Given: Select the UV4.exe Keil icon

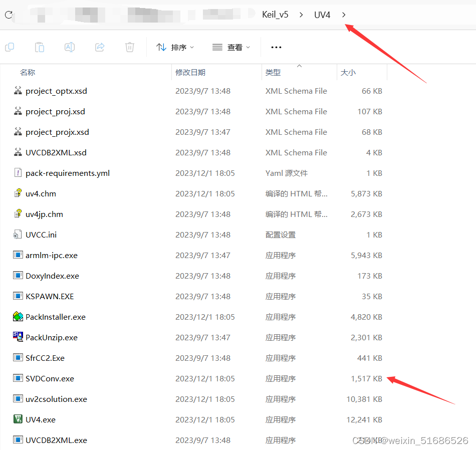Looking at the screenshot, I should (18, 419).
